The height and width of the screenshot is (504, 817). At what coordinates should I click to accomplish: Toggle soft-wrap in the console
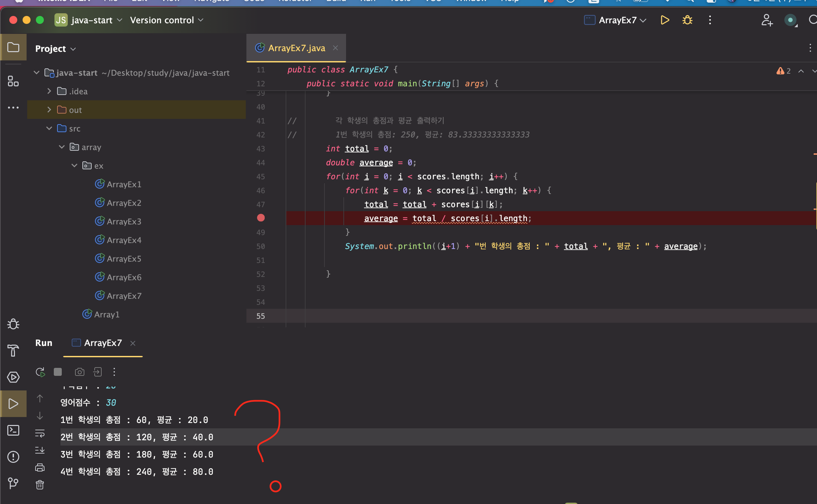40,433
